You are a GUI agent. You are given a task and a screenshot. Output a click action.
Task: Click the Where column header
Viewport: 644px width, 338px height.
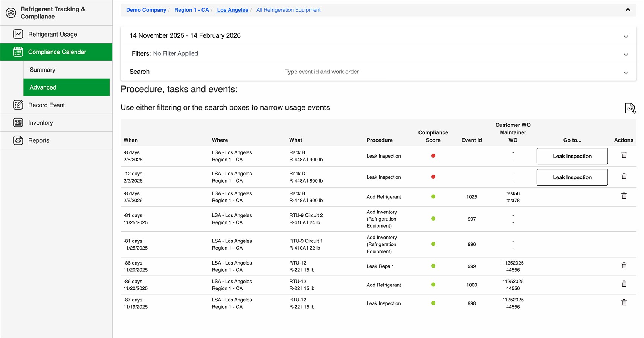(x=220, y=140)
